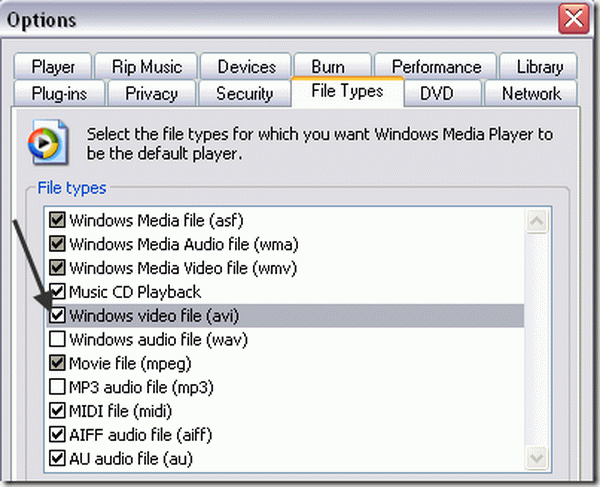Uncheck Windows Media file (asf) checkbox

pos(58,220)
